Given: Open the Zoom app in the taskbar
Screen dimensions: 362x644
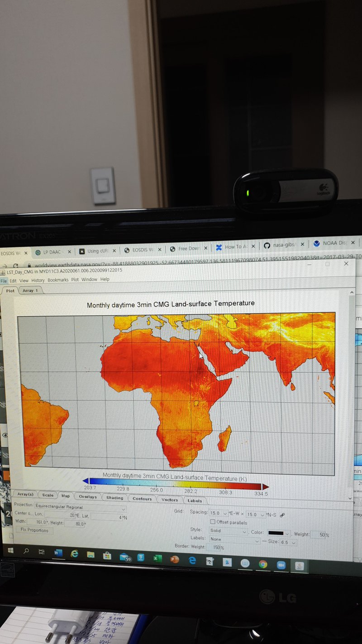Looking at the screenshot, I should click(x=281, y=565).
